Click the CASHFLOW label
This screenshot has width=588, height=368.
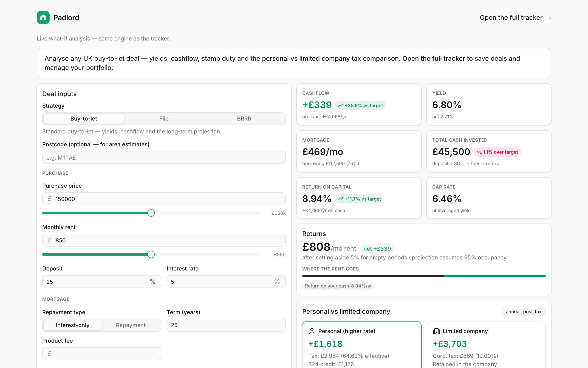316,93
